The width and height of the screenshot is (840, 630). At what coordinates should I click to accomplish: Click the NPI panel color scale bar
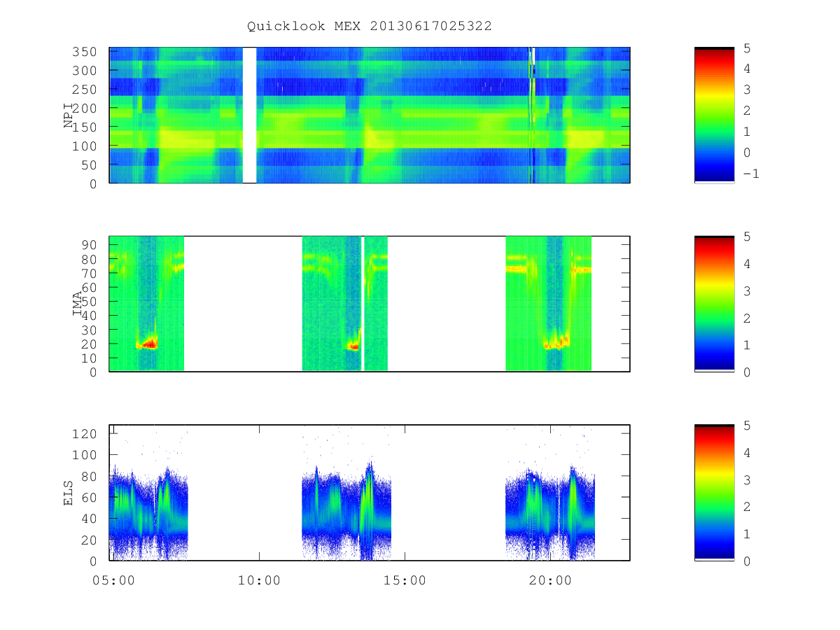(714, 115)
